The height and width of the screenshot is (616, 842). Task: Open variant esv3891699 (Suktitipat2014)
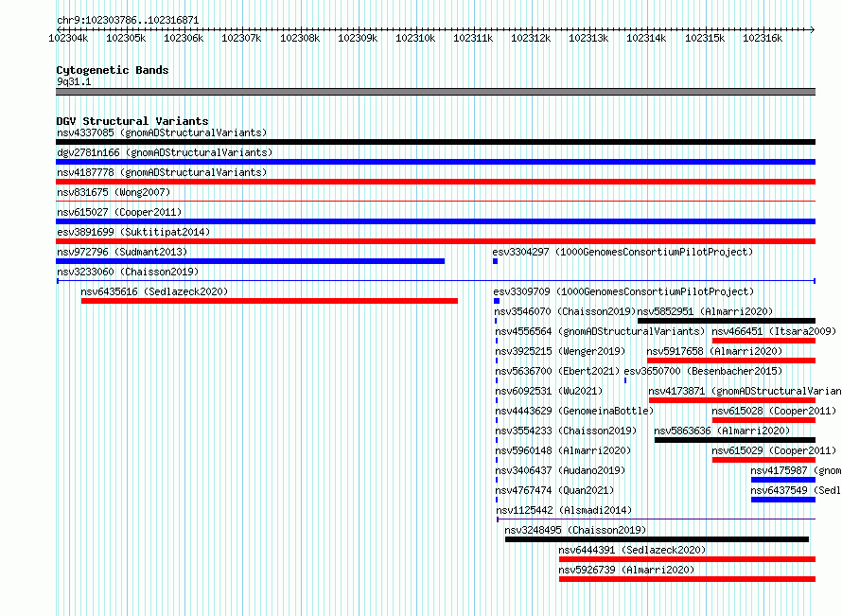pyautogui.click(x=133, y=232)
